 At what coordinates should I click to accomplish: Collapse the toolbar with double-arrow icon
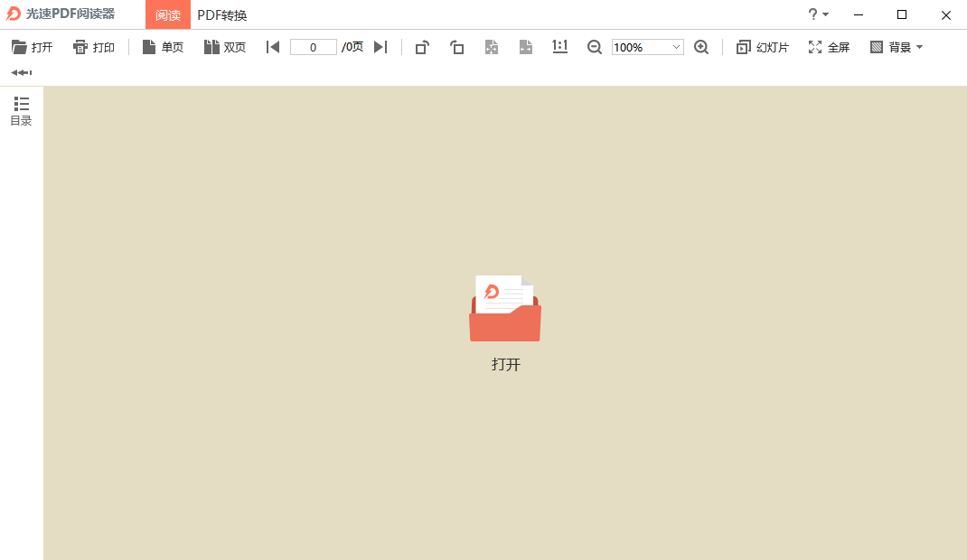(22, 72)
